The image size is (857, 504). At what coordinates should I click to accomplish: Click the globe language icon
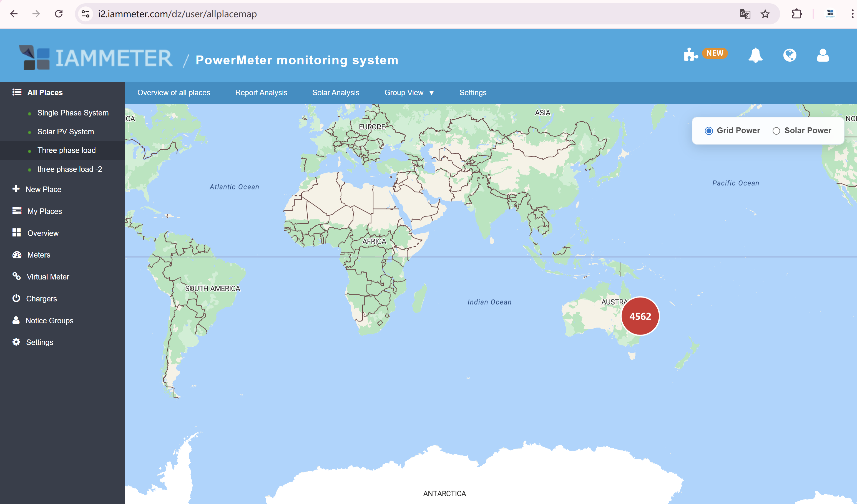(x=790, y=55)
